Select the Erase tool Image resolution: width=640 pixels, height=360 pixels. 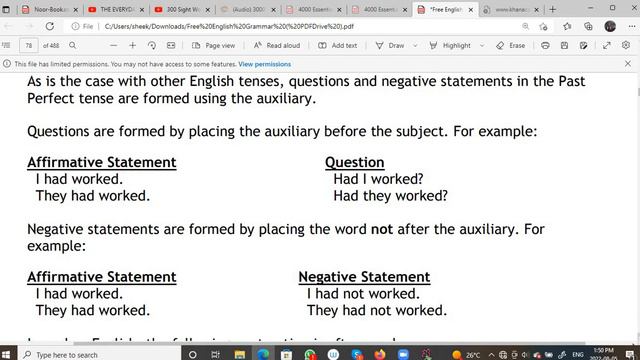[x=511, y=45]
